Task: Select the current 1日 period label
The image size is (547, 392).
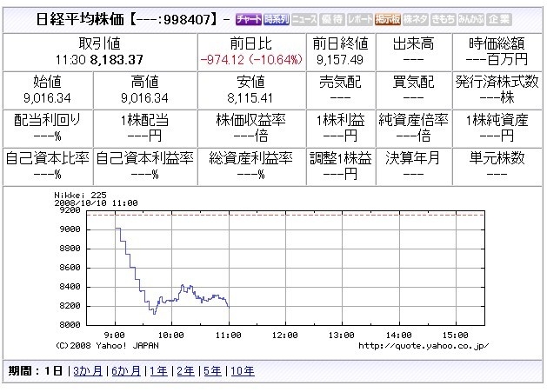Action: pyautogui.click(x=53, y=371)
